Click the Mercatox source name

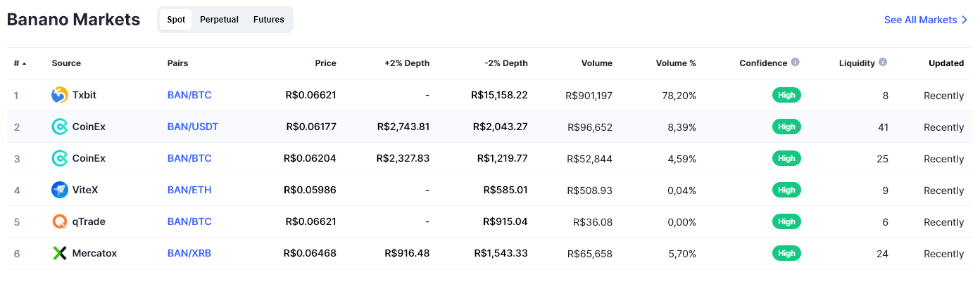point(94,253)
